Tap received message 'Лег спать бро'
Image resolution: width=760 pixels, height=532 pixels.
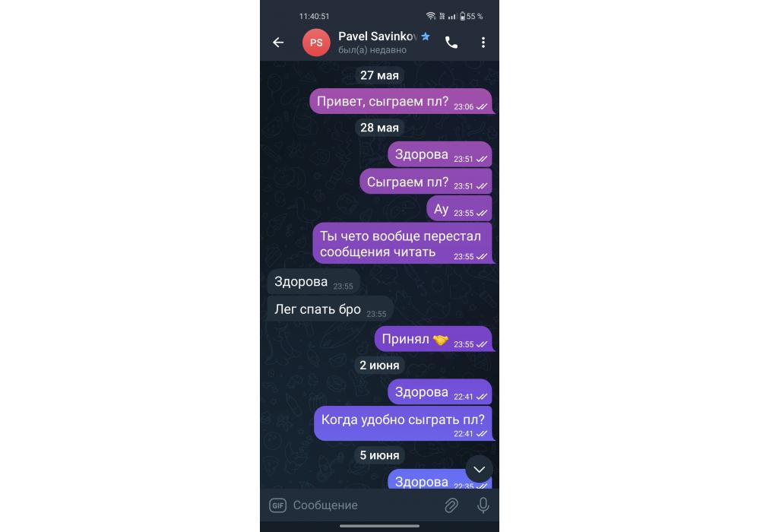point(330,309)
